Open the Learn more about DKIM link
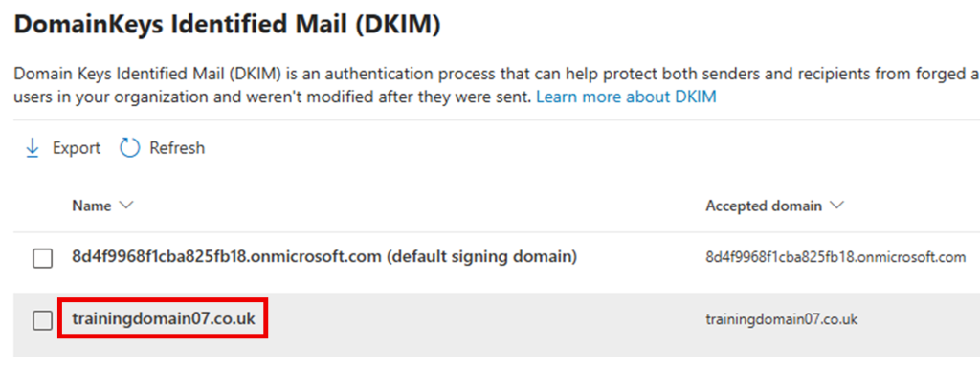The image size is (980, 368). pos(626,97)
